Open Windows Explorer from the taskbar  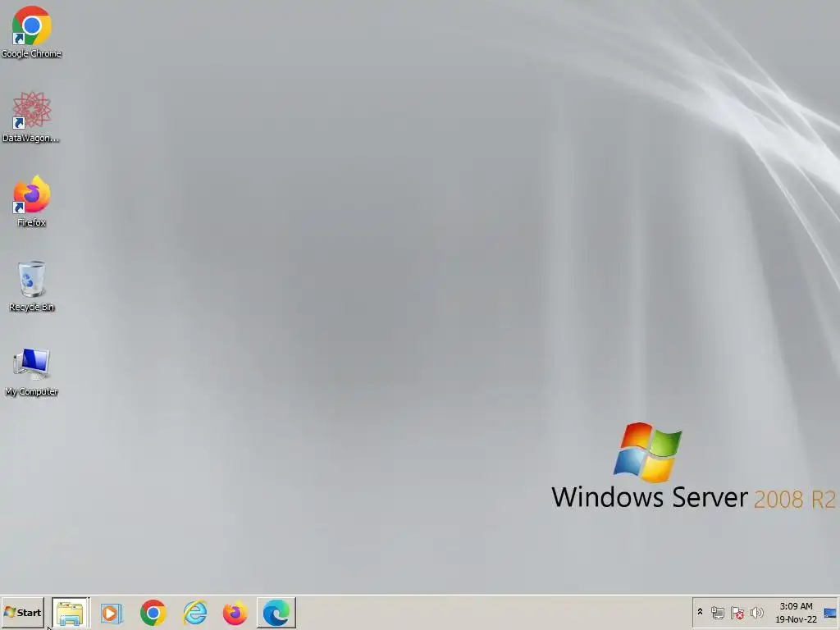[71, 612]
